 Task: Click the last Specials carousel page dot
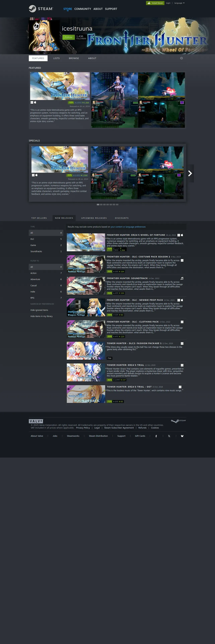117,204
